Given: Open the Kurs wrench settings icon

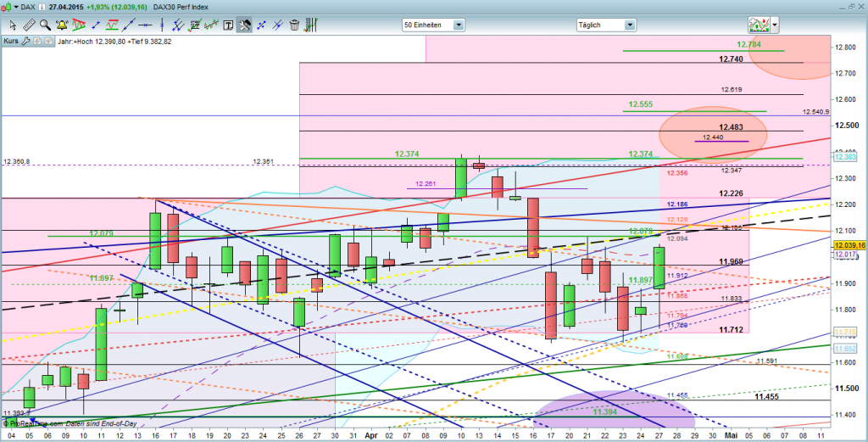Looking at the screenshot, I should point(25,41).
